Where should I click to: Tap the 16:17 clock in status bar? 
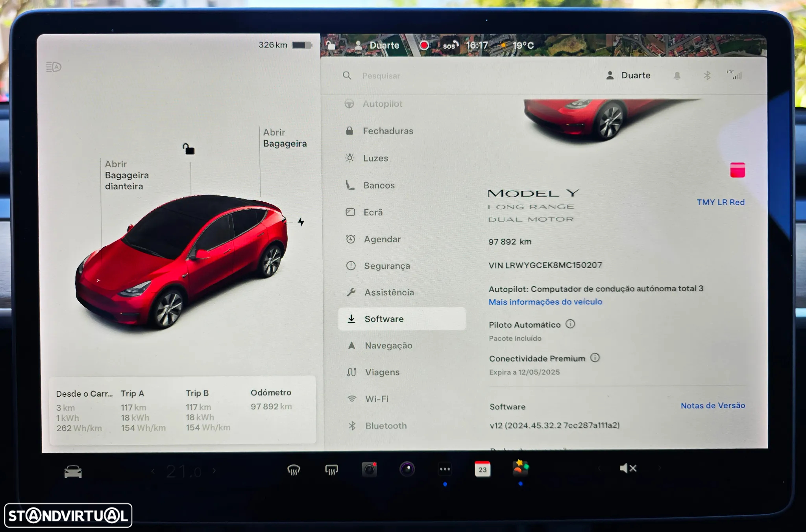477,45
